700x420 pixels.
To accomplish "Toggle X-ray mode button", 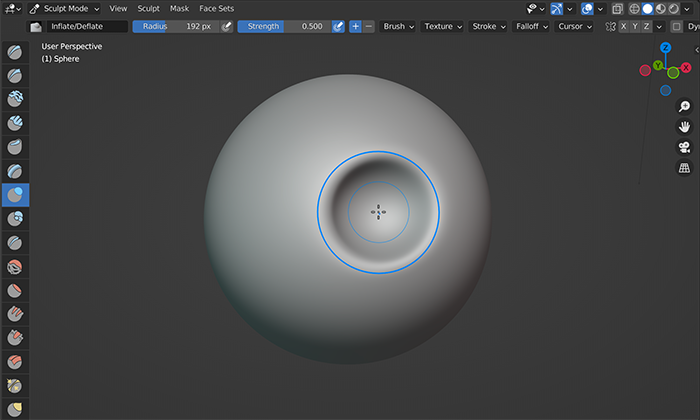I will pos(617,8).
